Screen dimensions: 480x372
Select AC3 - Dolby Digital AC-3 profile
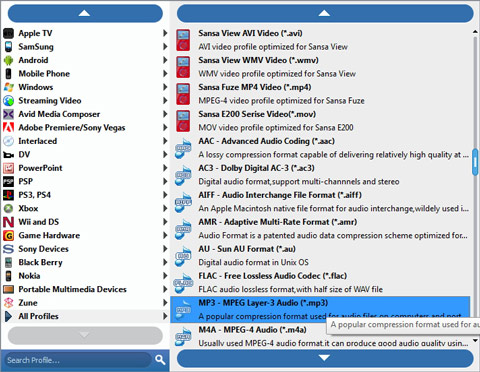pyautogui.click(x=320, y=175)
